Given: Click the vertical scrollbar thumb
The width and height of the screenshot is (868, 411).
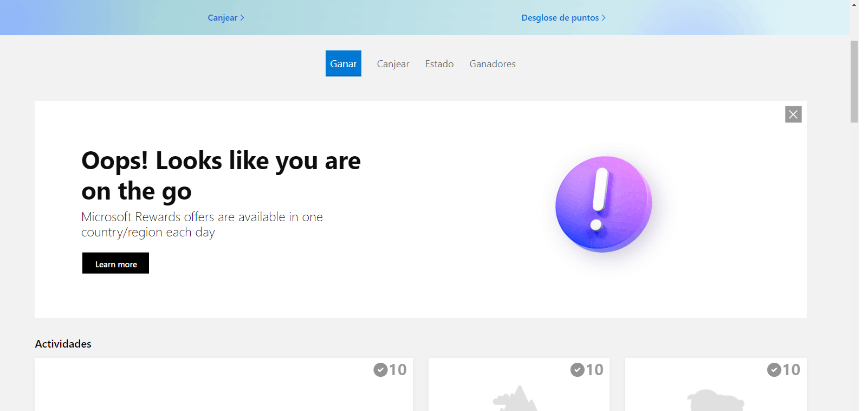Looking at the screenshot, I should coord(854,81).
